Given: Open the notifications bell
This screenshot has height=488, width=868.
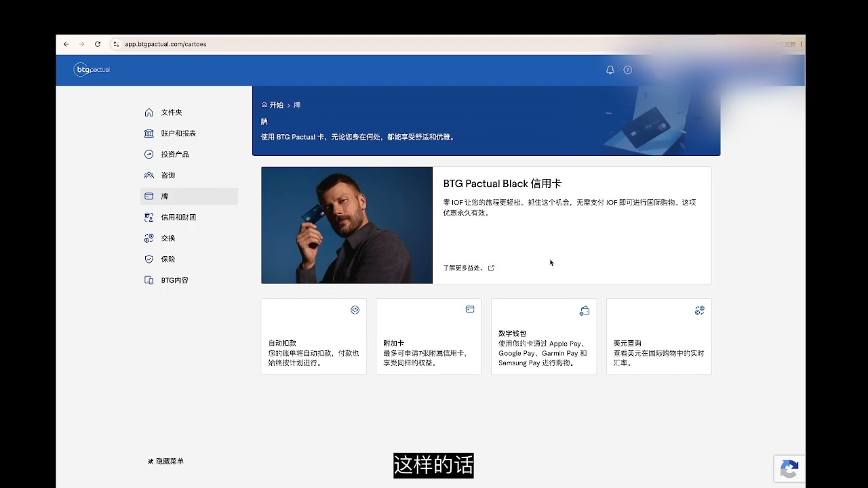Looking at the screenshot, I should 610,70.
